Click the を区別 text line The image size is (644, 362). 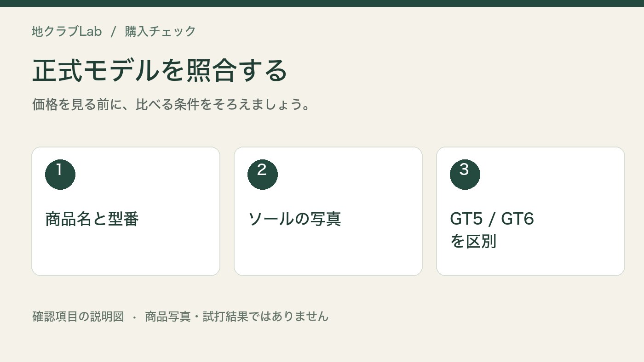473,242
